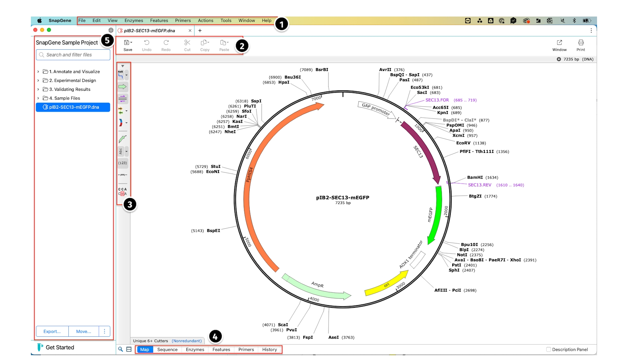Click the three-dot button next to Move...
Viewport: 618px width, 364px height.
click(104, 331)
